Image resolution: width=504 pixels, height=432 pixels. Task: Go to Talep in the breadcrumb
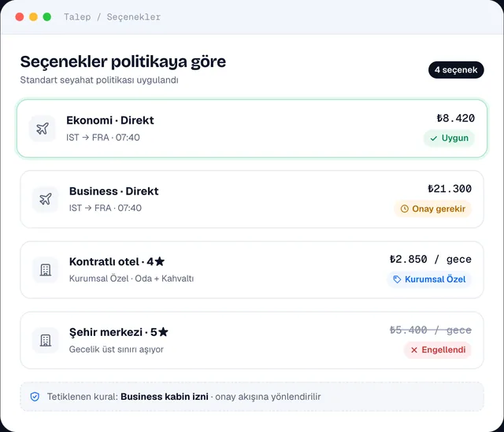click(77, 17)
